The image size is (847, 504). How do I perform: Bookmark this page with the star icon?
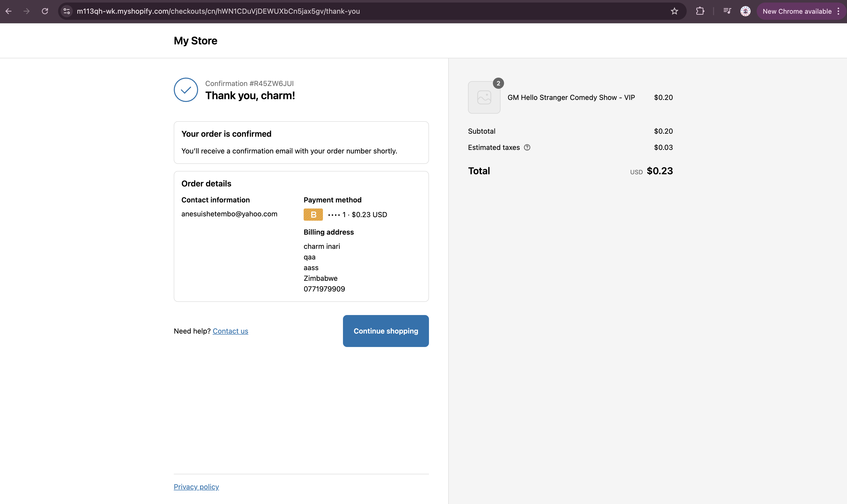pyautogui.click(x=675, y=11)
